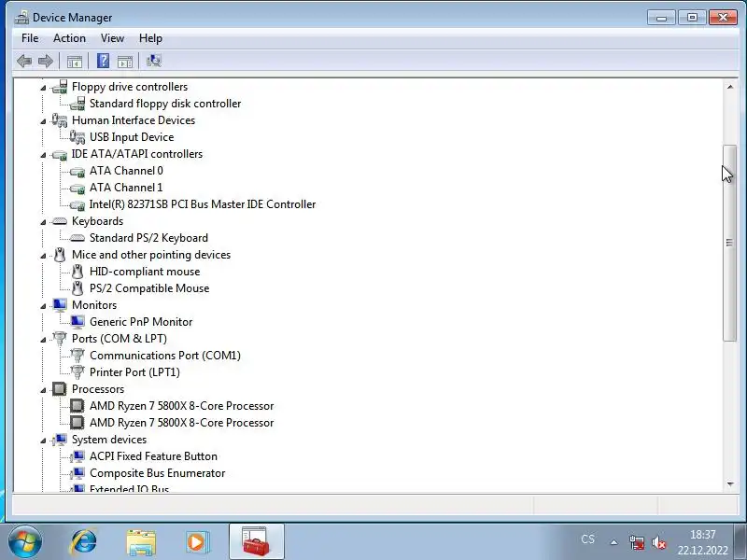Select Printer Port (LPT1)
747x560 pixels.
point(134,371)
